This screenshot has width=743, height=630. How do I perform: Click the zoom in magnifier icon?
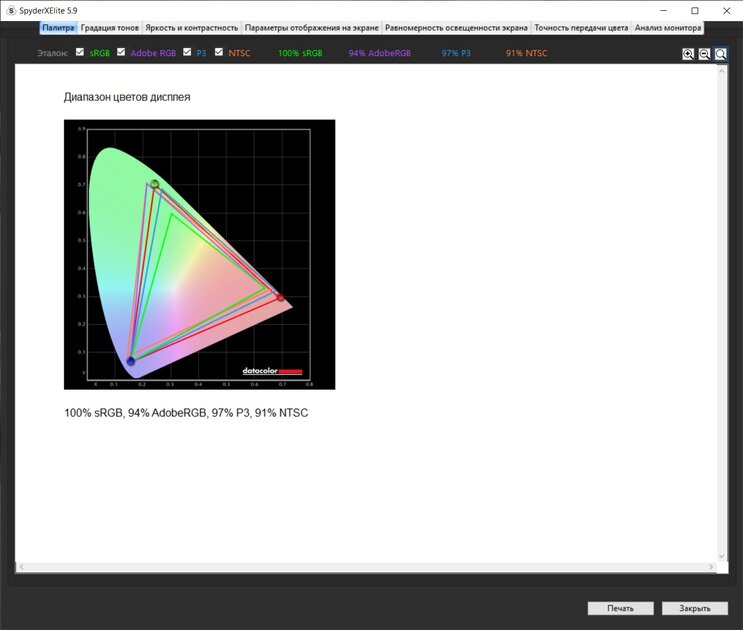pyautogui.click(x=688, y=54)
